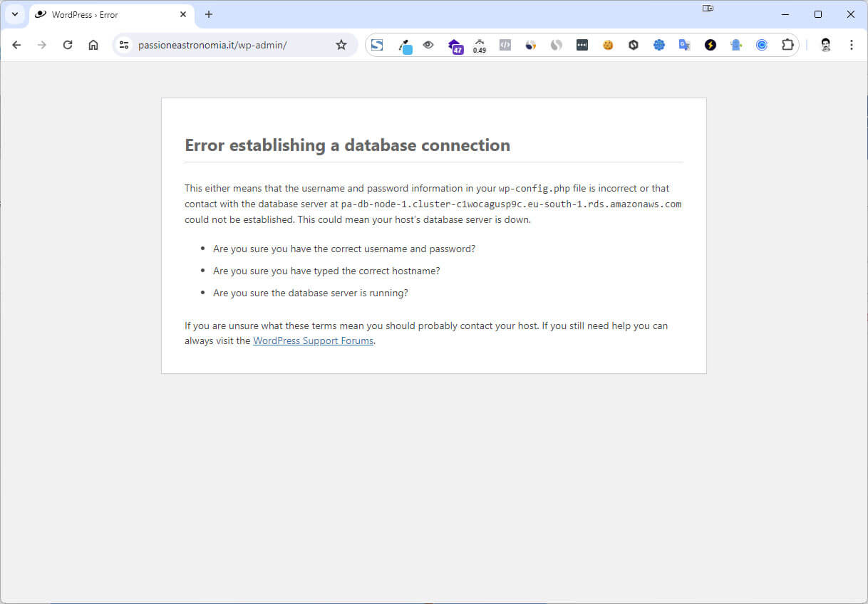This screenshot has width=868, height=604.
Task: Open Chrome's three-dot menu
Action: coord(852,45)
